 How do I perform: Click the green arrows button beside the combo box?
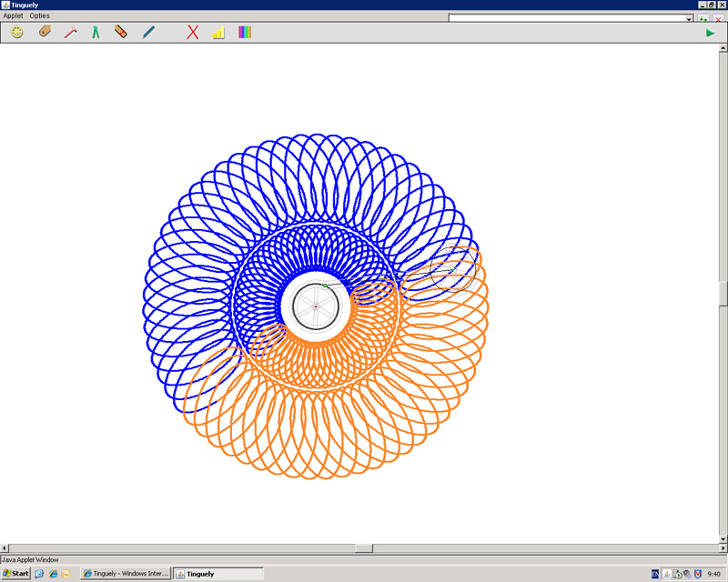pyautogui.click(x=703, y=18)
